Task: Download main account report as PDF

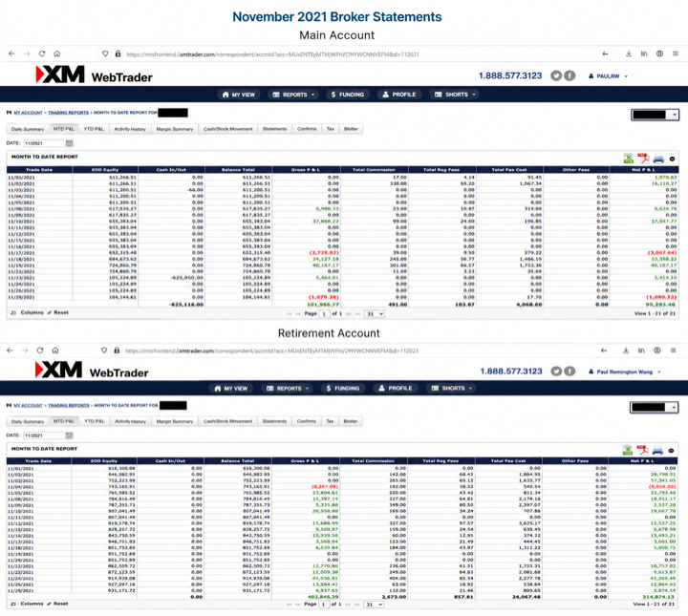Action: [x=643, y=159]
